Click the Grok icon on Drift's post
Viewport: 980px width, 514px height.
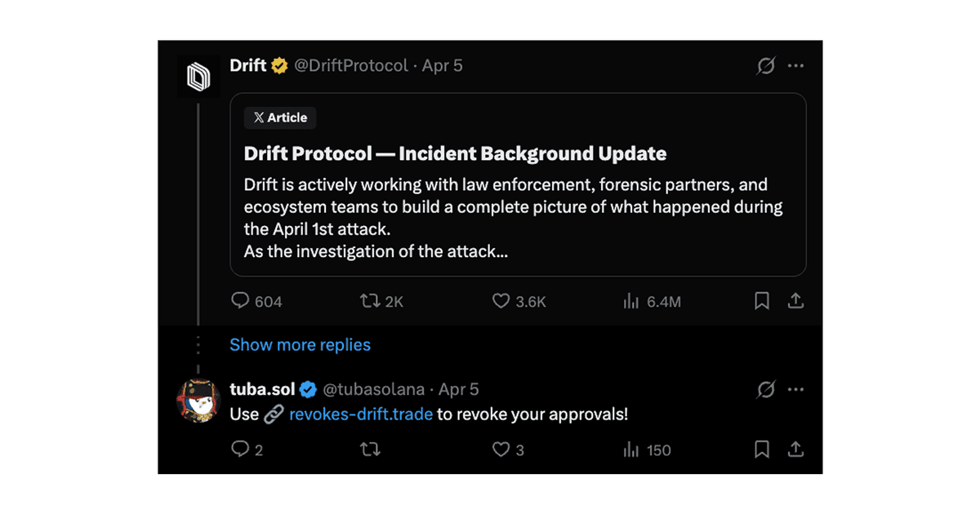click(x=765, y=66)
